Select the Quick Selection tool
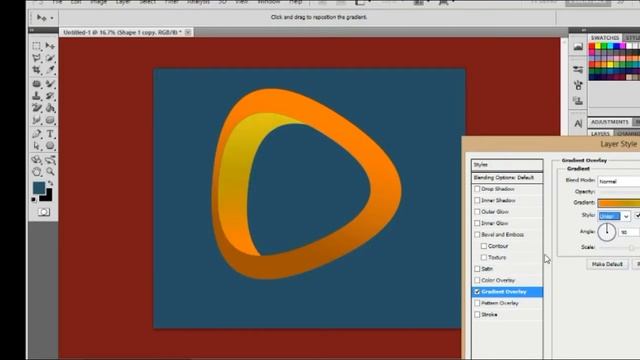The height and width of the screenshot is (360, 640). tap(50, 58)
